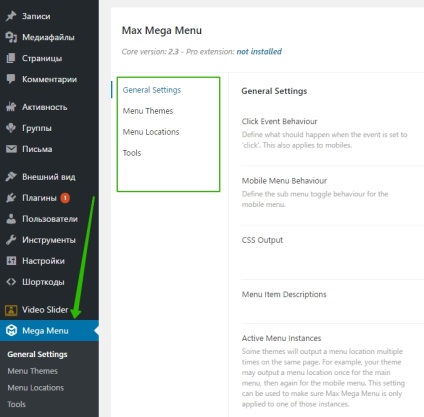The width and height of the screenshot is (424, 417).
Task: Click the Страницы pages icon
Action: pyautogui.click(x=11, y=58)
